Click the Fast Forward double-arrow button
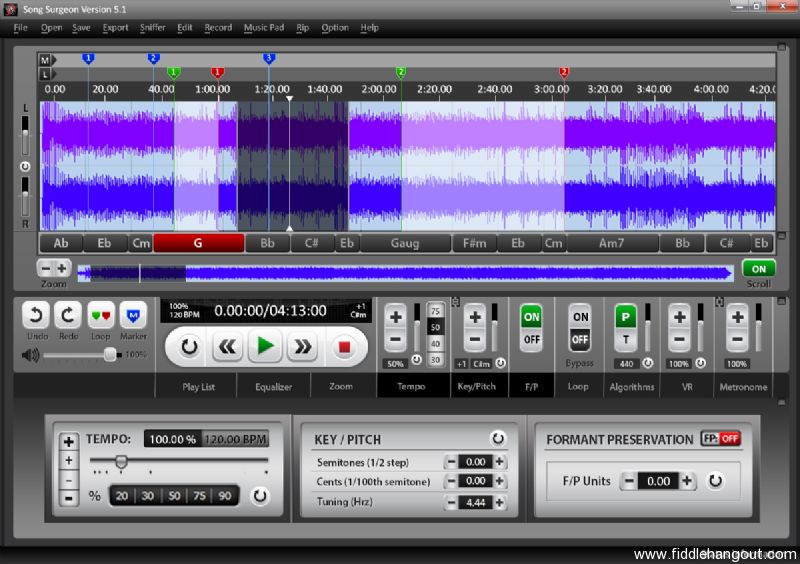Screen dimensions: 800x564 pyautogui.click(x=302, y=347)
